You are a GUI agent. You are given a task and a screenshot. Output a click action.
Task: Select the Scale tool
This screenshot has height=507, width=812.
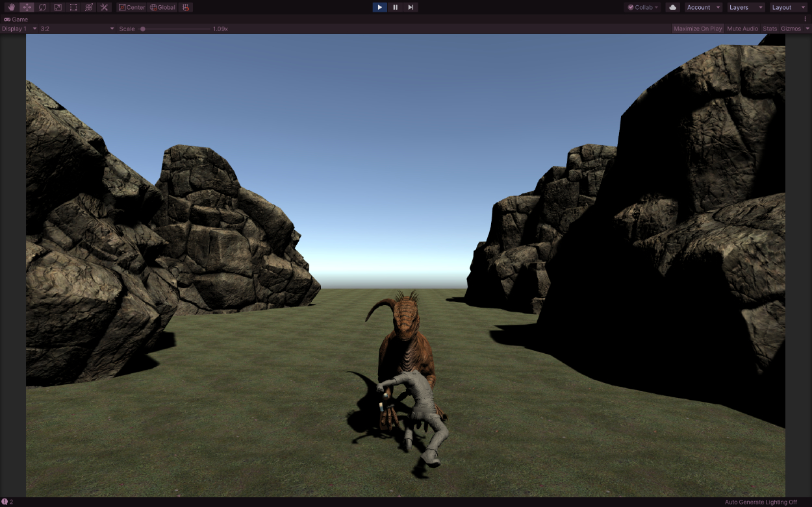click(x=58, y=7)
